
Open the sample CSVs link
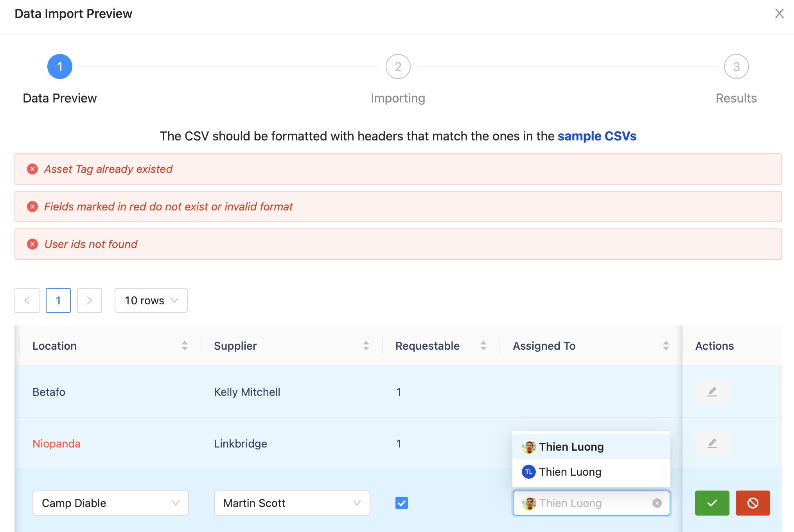pyautogui.click(x=597, y=136)
